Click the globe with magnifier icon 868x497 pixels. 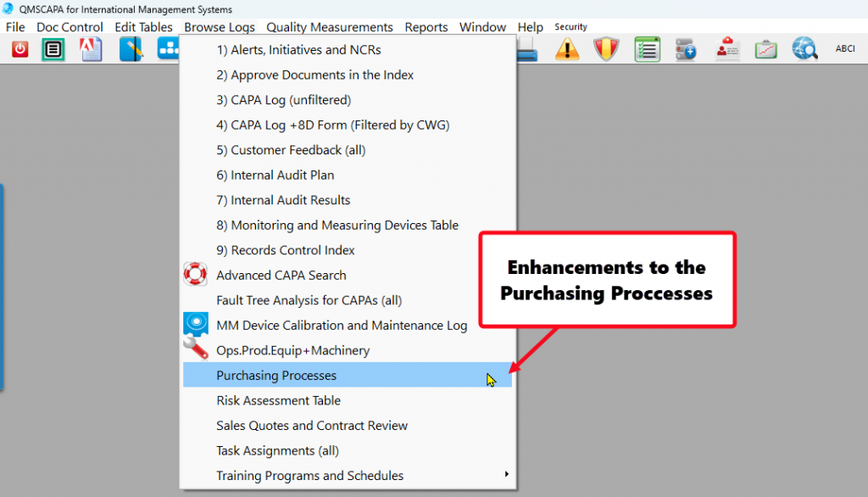(804, 49)
